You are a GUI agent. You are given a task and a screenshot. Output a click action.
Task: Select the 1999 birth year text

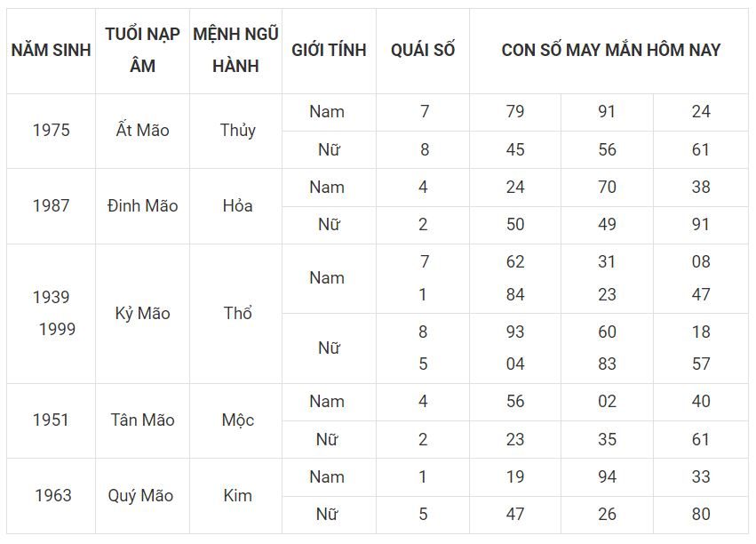(x=57, y=330)
